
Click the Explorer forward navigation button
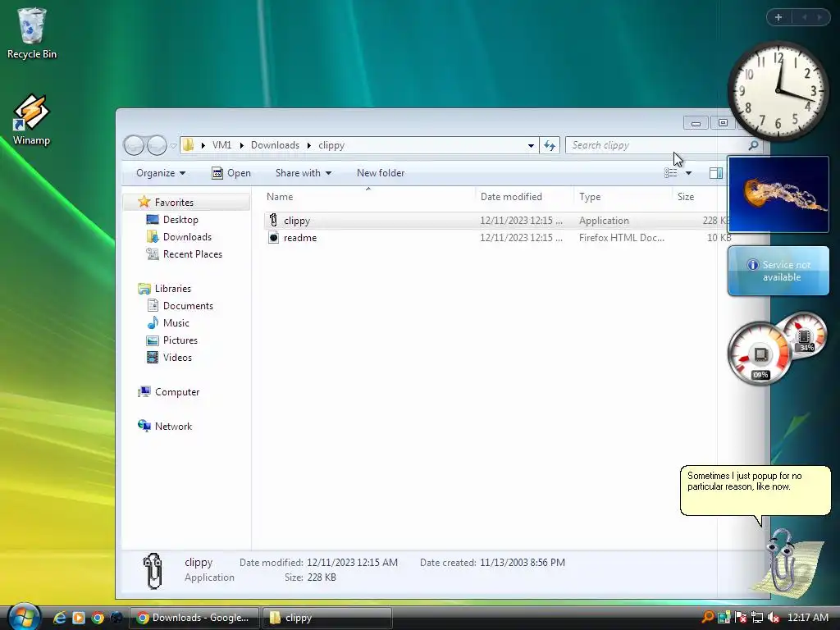(157, 145)
